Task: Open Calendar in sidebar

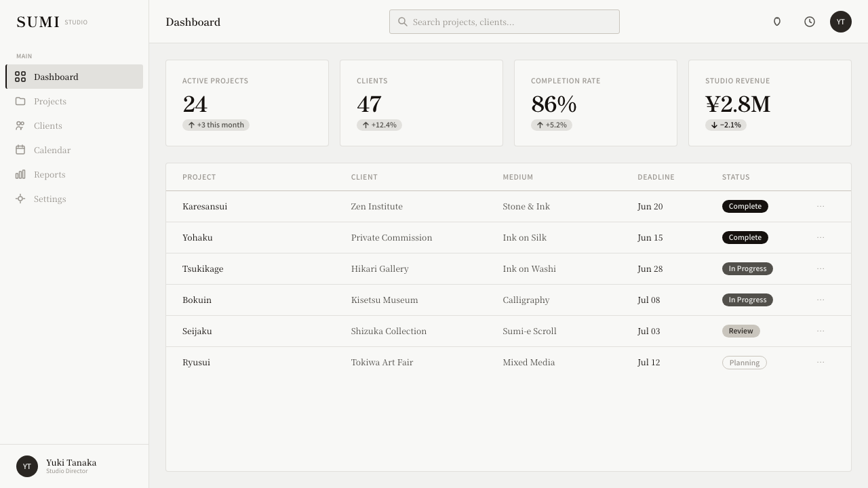Action: (75, 150)
